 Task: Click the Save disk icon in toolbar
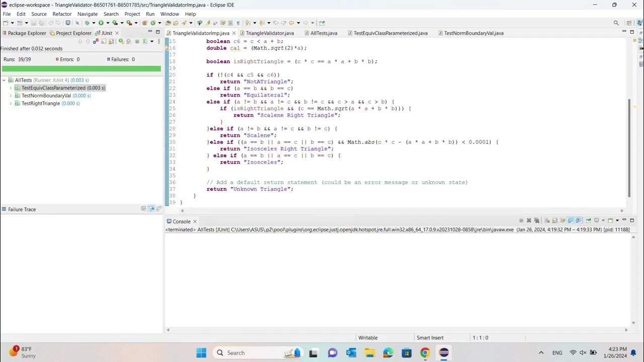34,23
